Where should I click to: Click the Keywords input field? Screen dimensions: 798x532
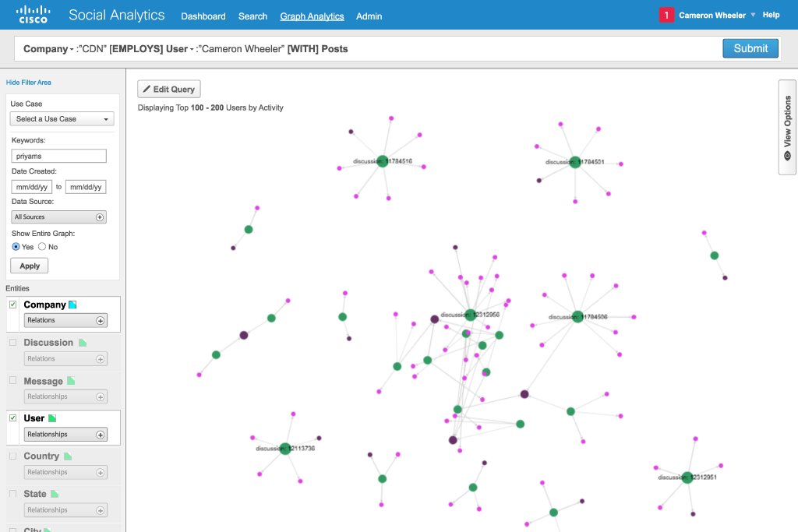tap(59, 157)
